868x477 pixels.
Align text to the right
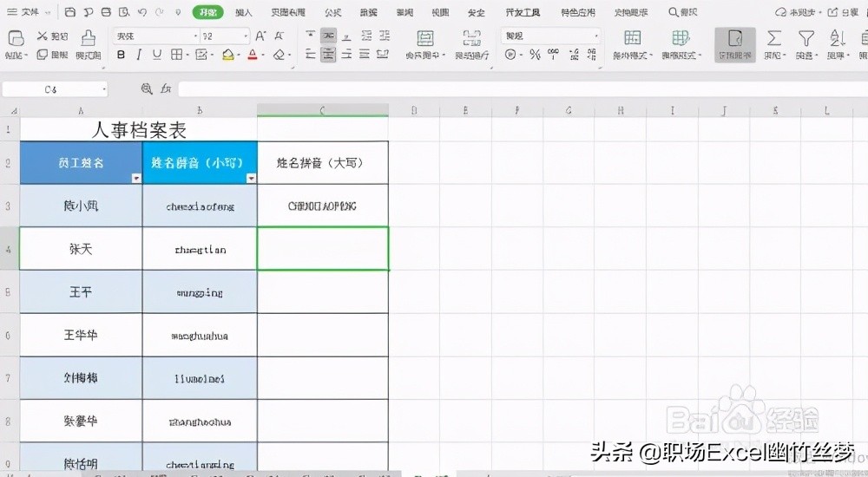346,55
